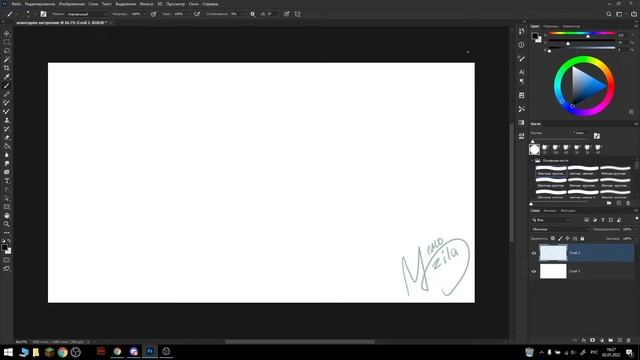640x360 pixels.
Task: Select the Eraser tool
Action: [x=7, y=138]
